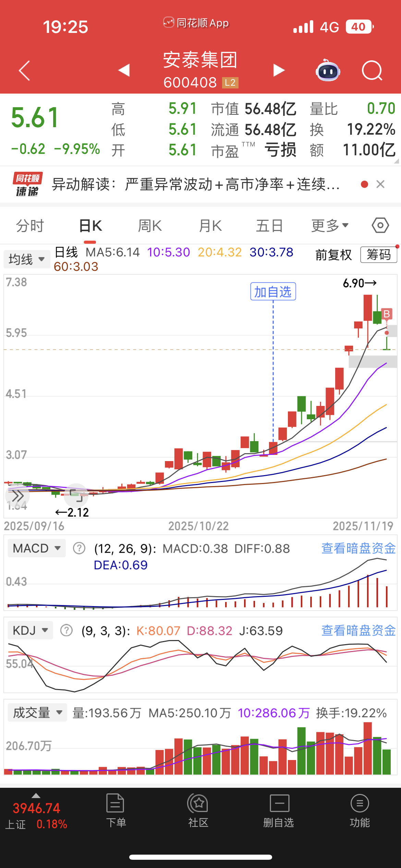Switch to 月K monthly chart tab

click(x=210, y=226)
